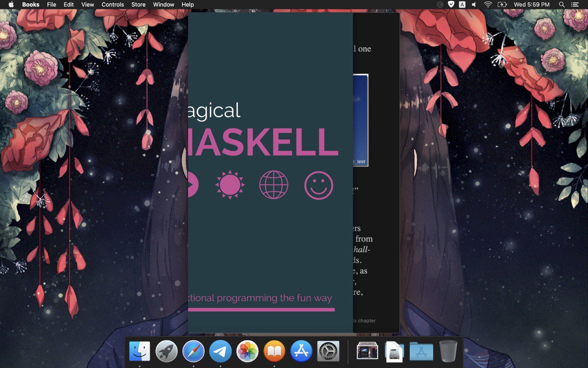Click the shield checkmark menu bar icon
Image resolution: width=588 pixels, height=368 pixels.
click(x=451, y=5)
